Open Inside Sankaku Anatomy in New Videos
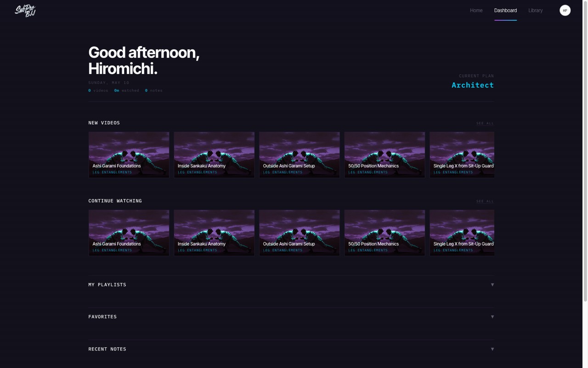588x368 pixels. tap(214, 155)
